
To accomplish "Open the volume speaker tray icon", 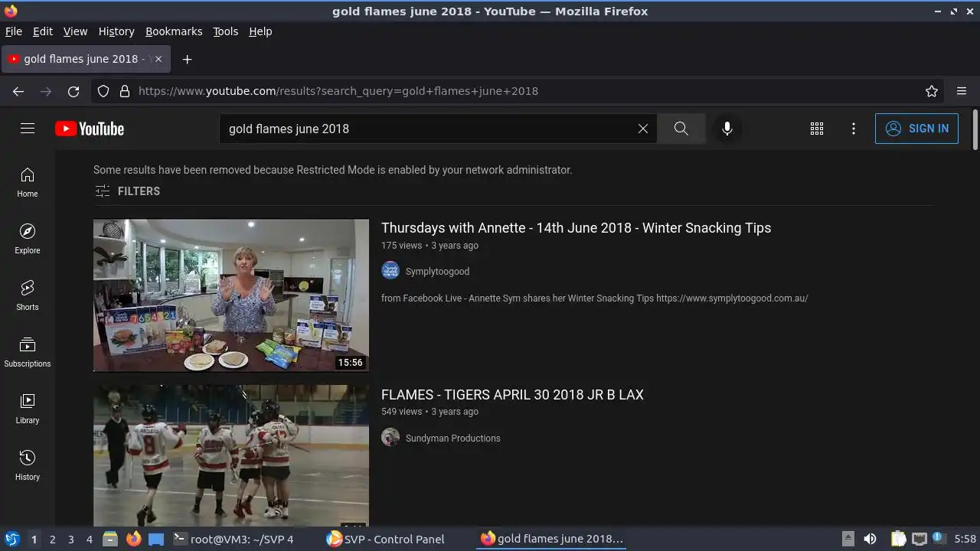I will coord(870,540).
